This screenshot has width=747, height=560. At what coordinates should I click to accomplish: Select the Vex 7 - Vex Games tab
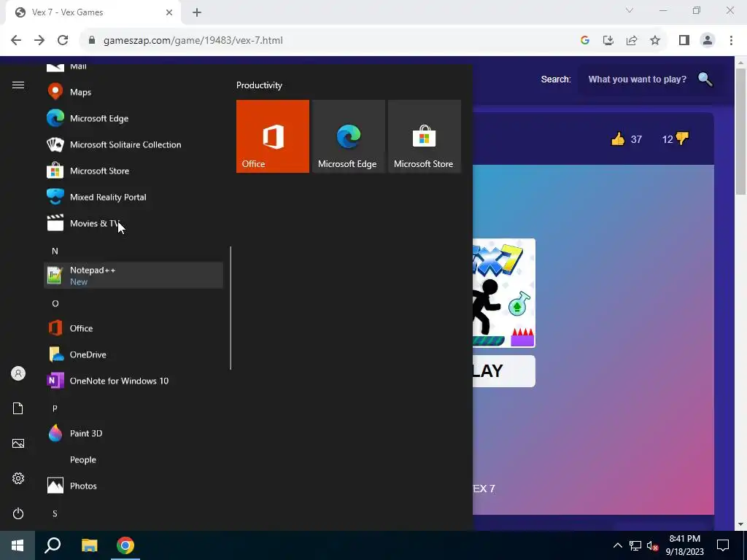[93, 12]
